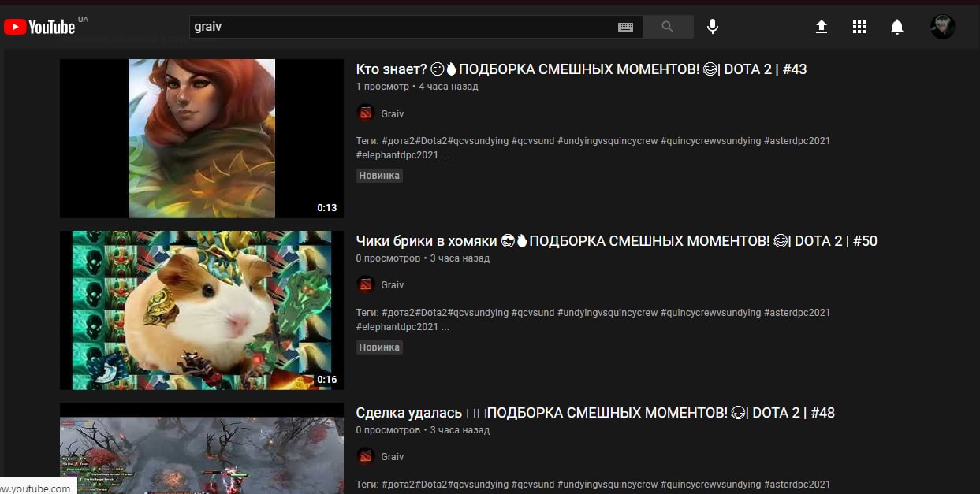
Task: Click the 'Новинка' badge on video #43
Action: click(379, 176)
